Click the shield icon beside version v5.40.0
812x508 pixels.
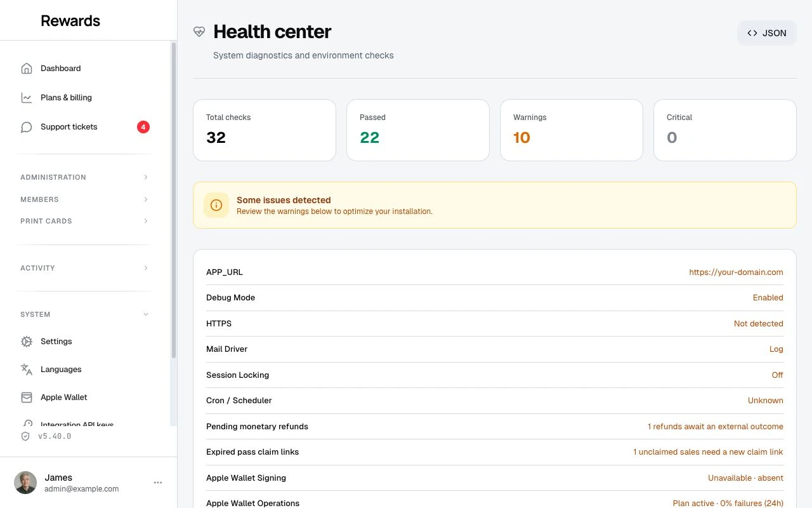pos(25,436)
